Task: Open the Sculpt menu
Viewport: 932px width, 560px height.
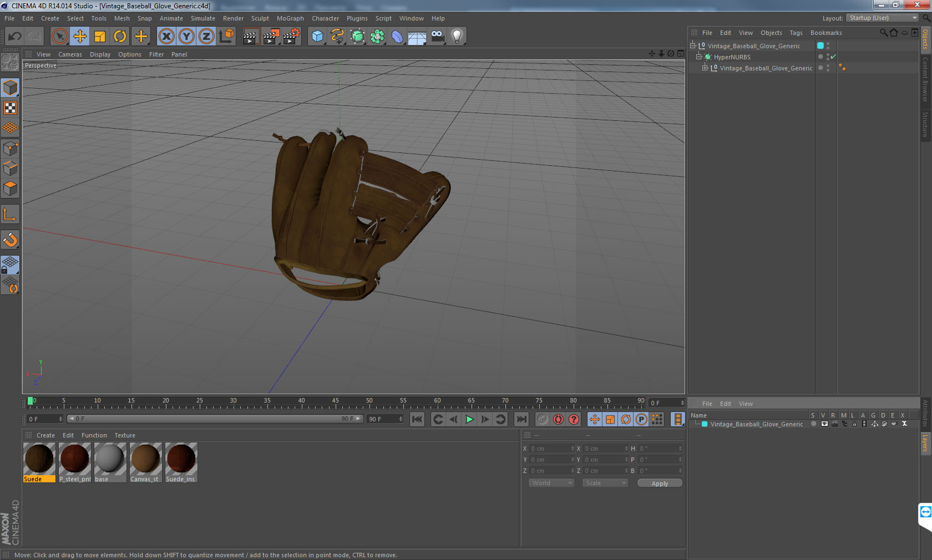Action: point(260,18)
